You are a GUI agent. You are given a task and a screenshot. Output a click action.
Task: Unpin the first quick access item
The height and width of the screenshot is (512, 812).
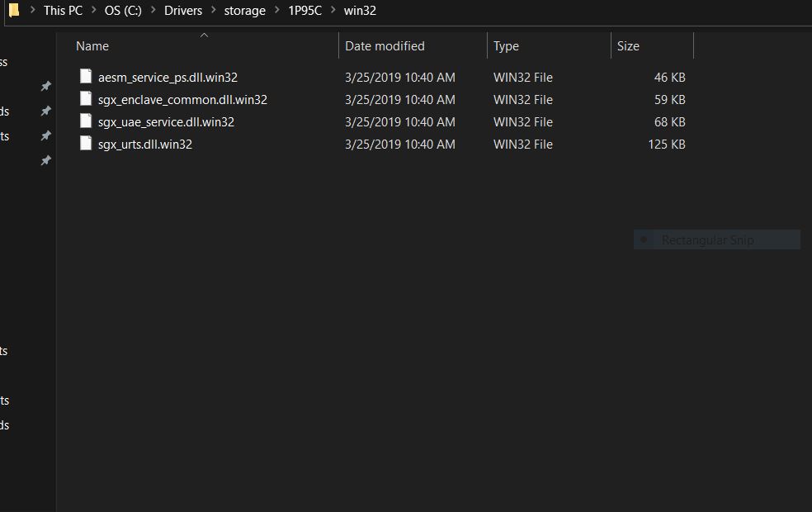[x=45, y=86]
